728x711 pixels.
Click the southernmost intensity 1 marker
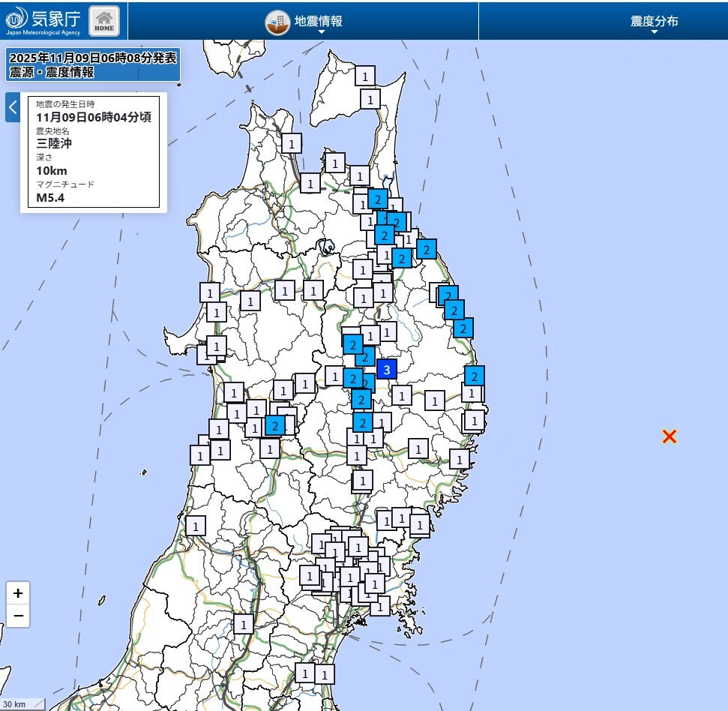point(324,674)
